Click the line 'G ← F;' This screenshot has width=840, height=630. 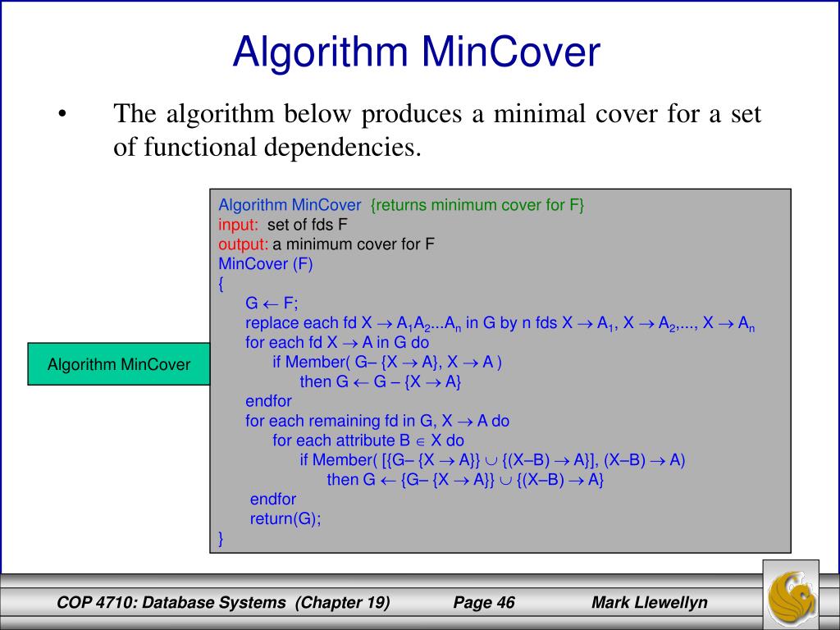pyautogui.click(x=272, y=304)
